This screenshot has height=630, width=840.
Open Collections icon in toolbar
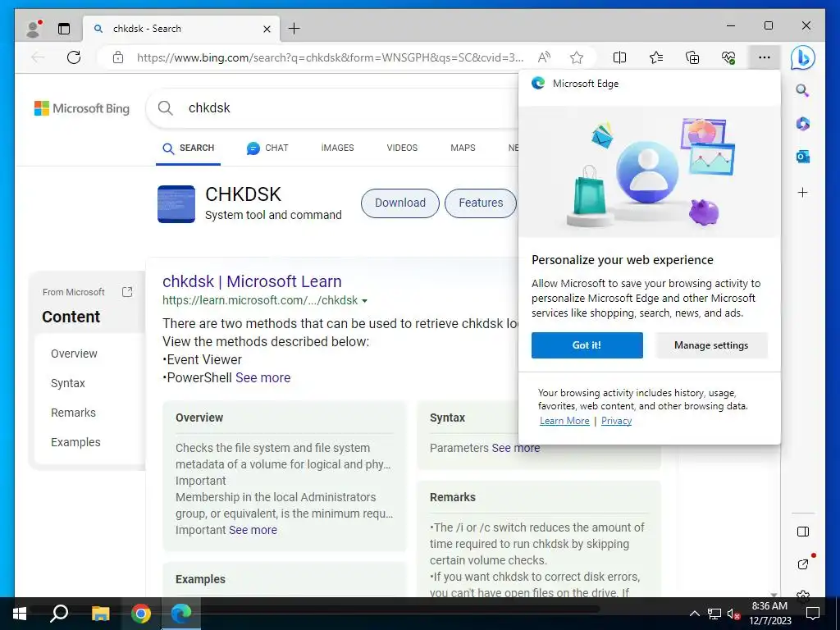click(692, 57)
